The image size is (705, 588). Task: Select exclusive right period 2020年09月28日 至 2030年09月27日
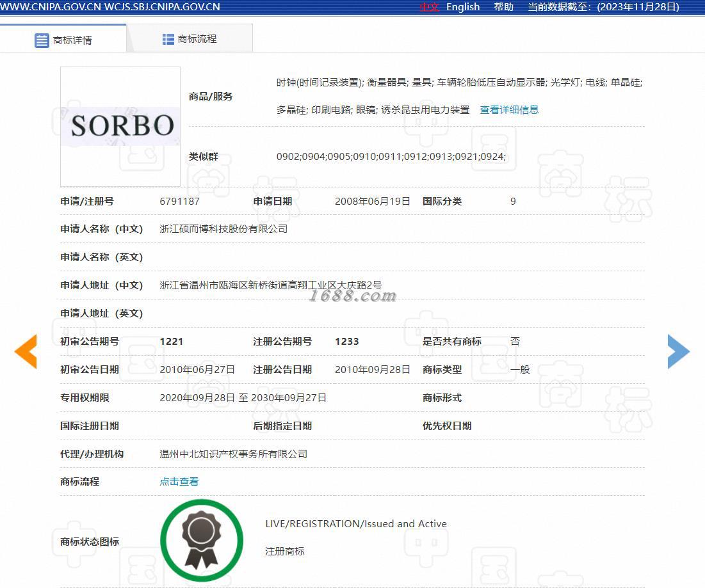pyautogui.click(x=243, y=397)
